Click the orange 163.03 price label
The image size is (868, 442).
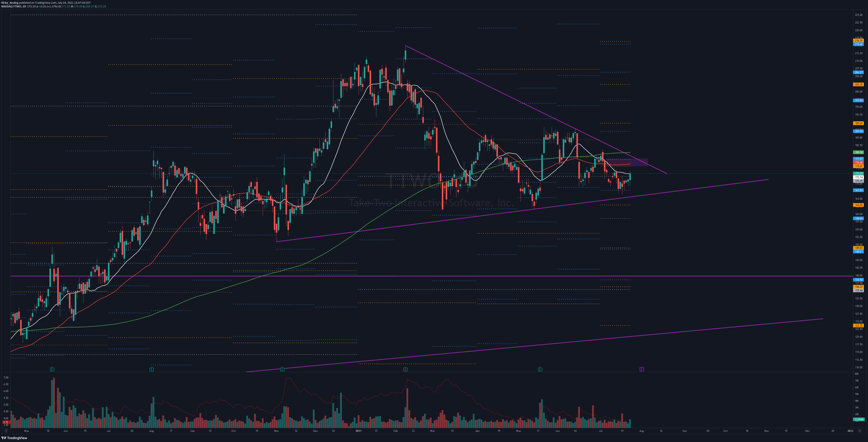tap(858, 205)
